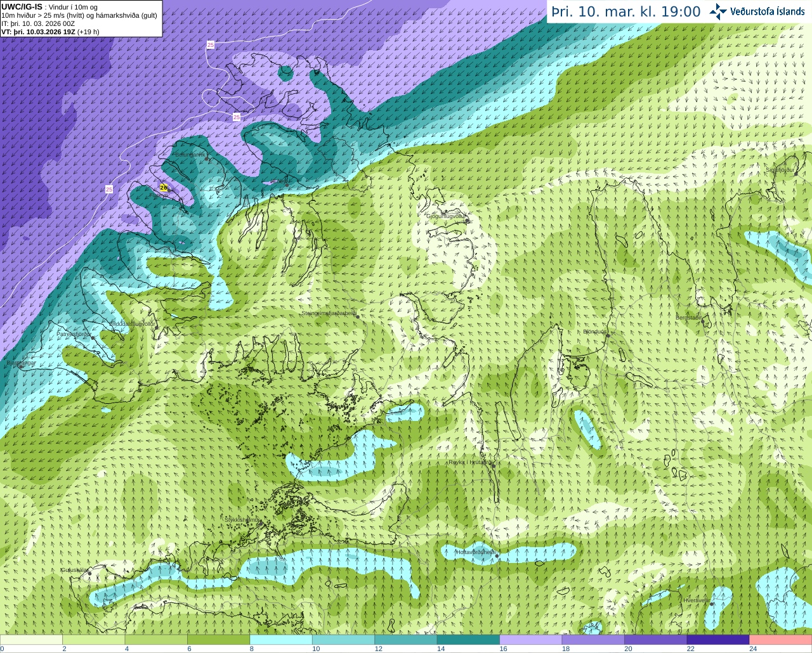The width and height of the screenshot is (812, 653).
Task: Click the IT: þri. 10. 03. 2026 00Z line
Action: point(38,23)
